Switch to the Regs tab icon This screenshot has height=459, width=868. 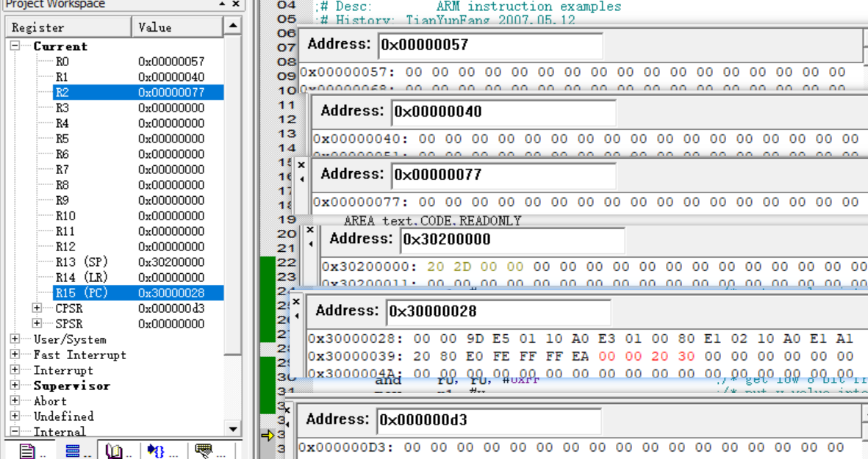coord(73,451)
